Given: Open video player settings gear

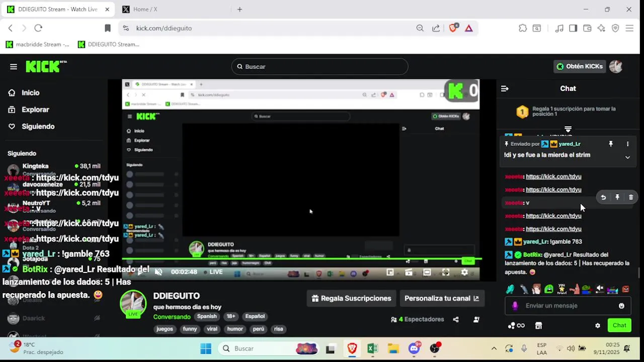Looking at the screenshot, I should pyautogui.click(x=464, y=272).
